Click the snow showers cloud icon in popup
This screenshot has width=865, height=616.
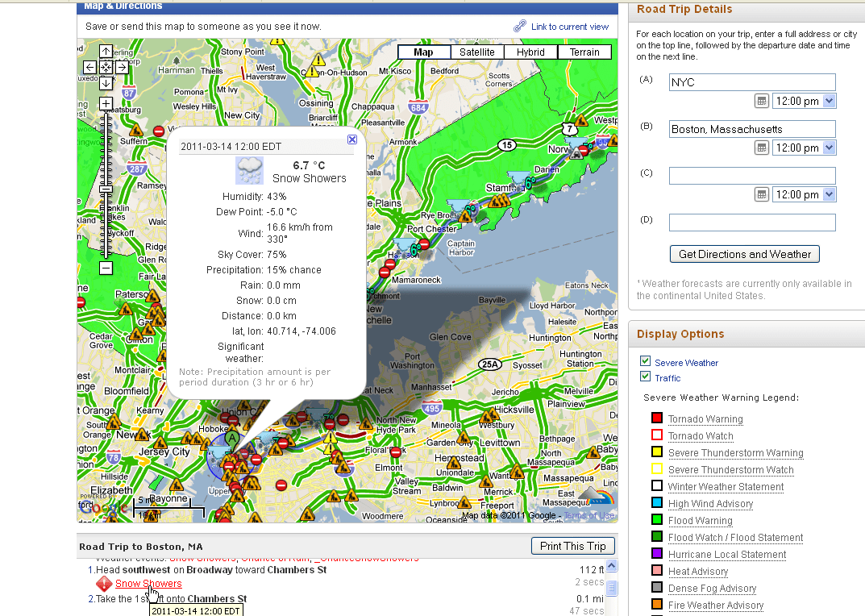(x=249, y=171)
